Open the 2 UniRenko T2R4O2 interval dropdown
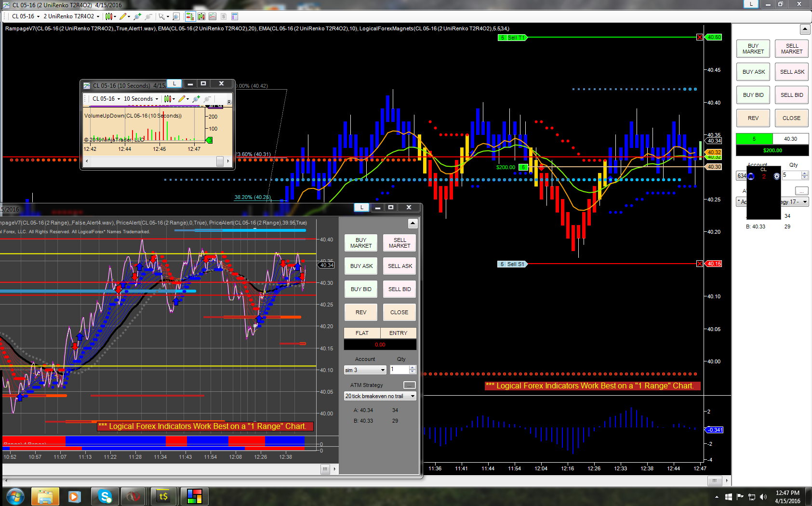Screen dimensions: 812x506 click(x=71, y=16)
